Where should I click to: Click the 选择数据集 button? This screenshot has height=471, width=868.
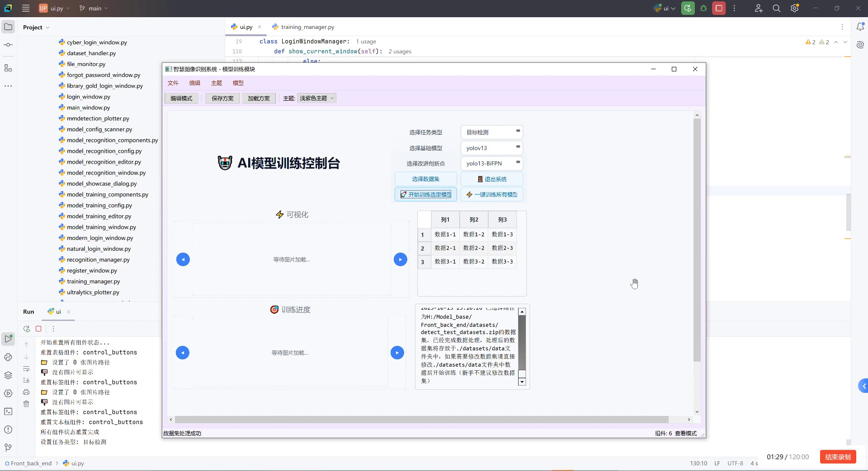tap(425, 179)
